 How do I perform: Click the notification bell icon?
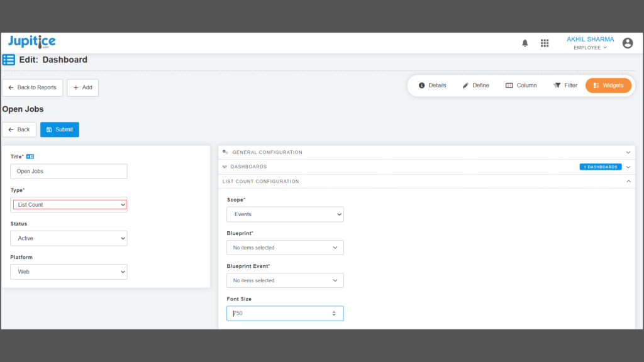525,43
